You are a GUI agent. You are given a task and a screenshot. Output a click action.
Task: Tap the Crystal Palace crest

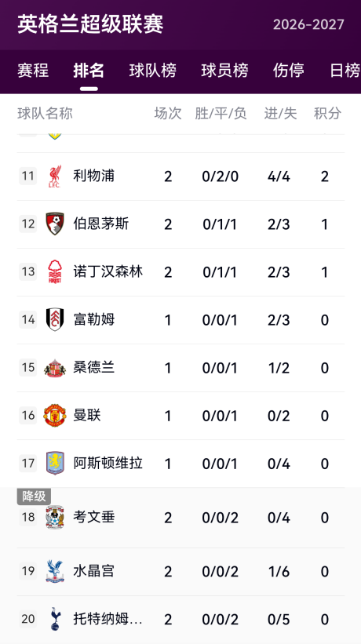click(55, 571)
